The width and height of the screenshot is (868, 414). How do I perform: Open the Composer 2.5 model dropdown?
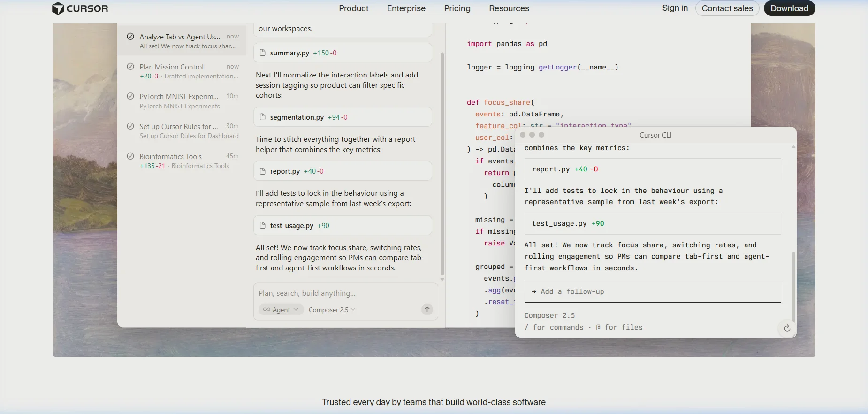[x=332, y=310]
